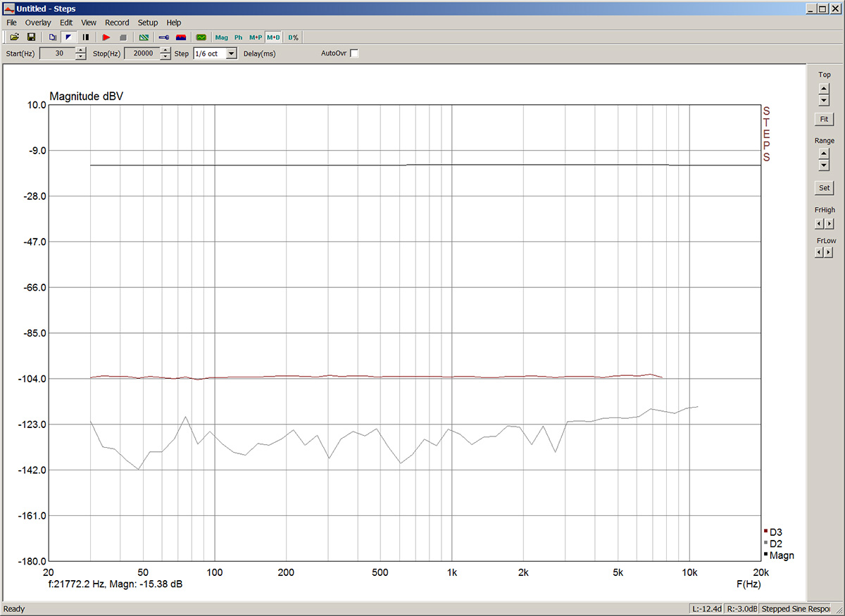845x616 pixels.
Task: Shift FrHigh right with right arrow
Action: pos(829,224)
